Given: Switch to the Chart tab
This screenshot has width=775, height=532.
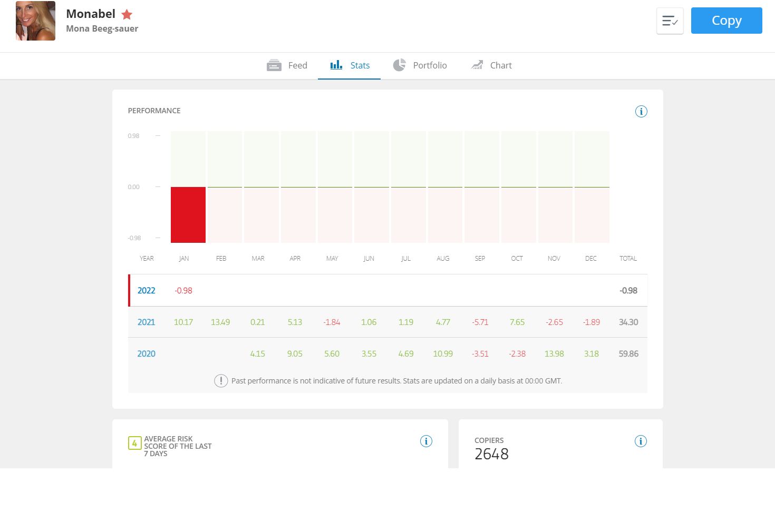Looking at the screenshot, I should [x=491, y=65].
